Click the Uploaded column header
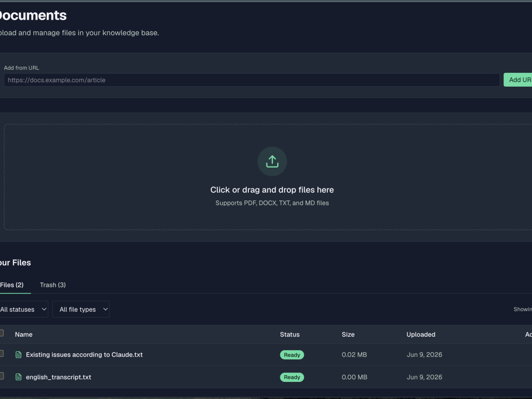Viewport: 532px width, 399px height. (421, 335)
